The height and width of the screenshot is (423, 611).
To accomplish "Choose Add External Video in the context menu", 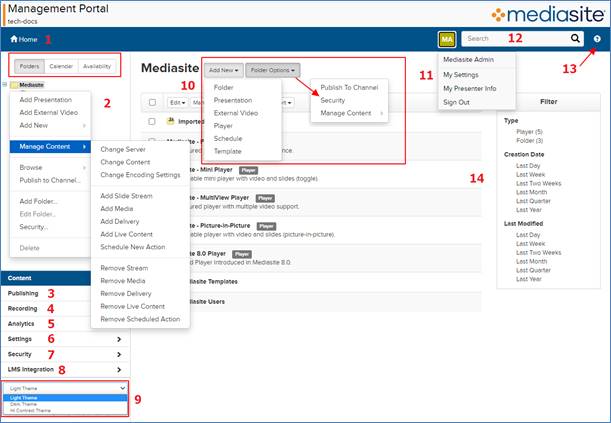I will [x=49, y=113].
